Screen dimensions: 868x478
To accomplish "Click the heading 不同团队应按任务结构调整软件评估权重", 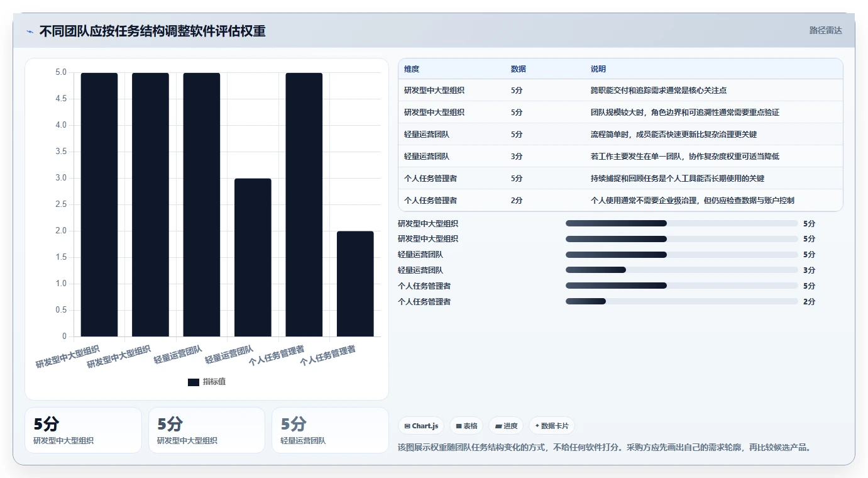I will pos(152,31).
